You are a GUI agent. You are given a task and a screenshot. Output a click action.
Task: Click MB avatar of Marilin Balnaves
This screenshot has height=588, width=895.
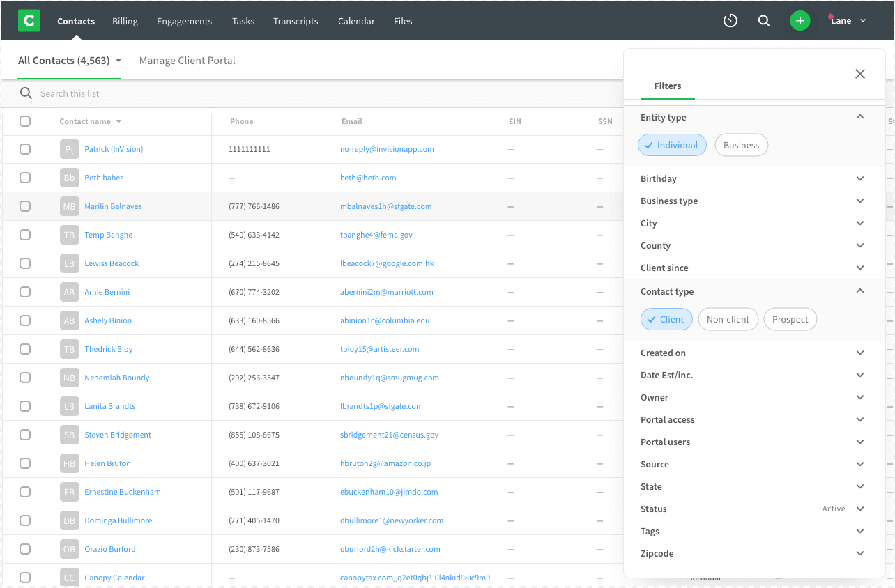(69, 206)
